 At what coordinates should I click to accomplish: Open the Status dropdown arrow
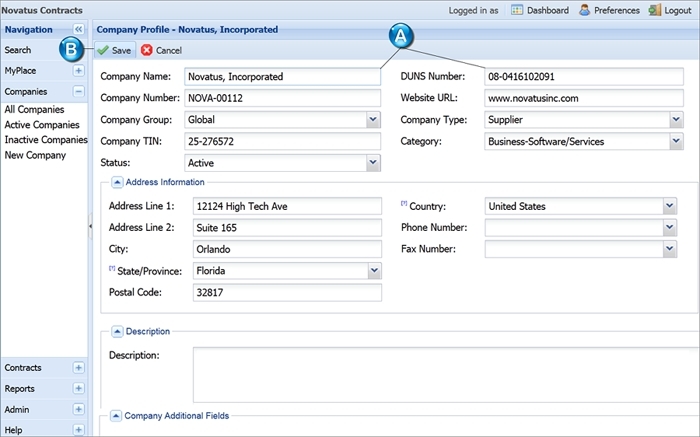point(373,163)
